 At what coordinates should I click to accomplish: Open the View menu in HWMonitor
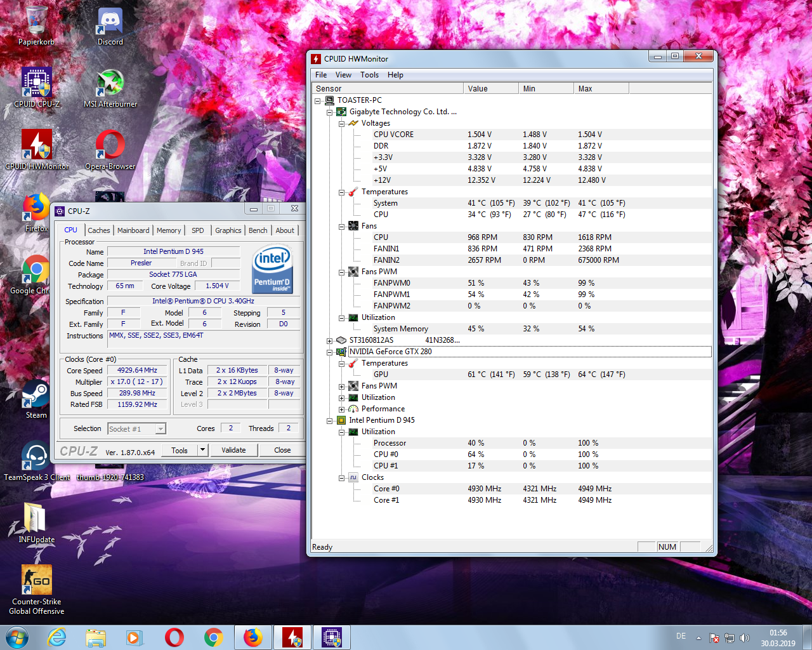343,75
